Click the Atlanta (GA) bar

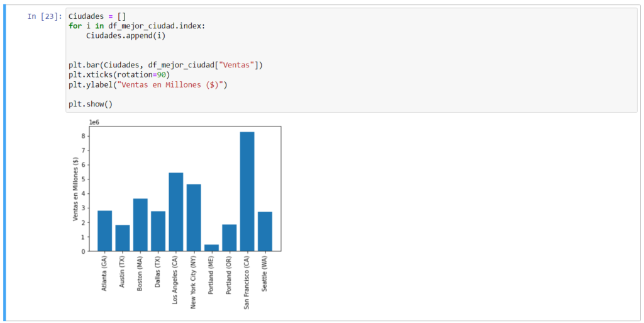point(104,230)
